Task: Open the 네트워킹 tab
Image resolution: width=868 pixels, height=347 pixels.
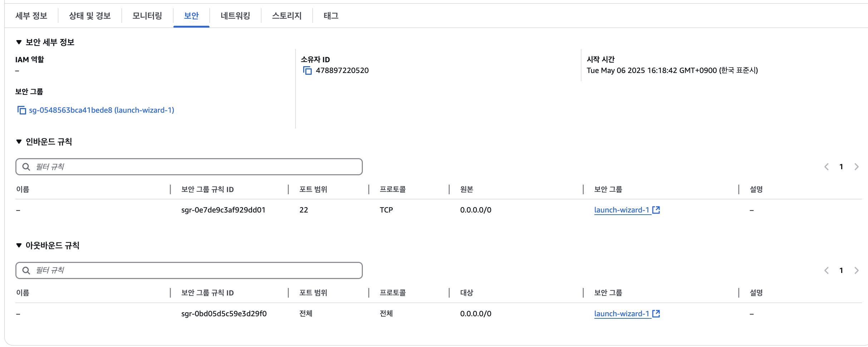Action: click(235, 16)
